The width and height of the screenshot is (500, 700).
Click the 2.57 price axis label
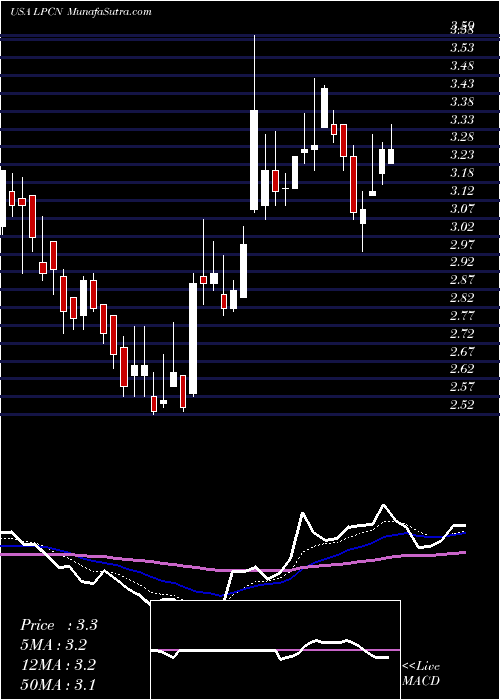(462, 387)
